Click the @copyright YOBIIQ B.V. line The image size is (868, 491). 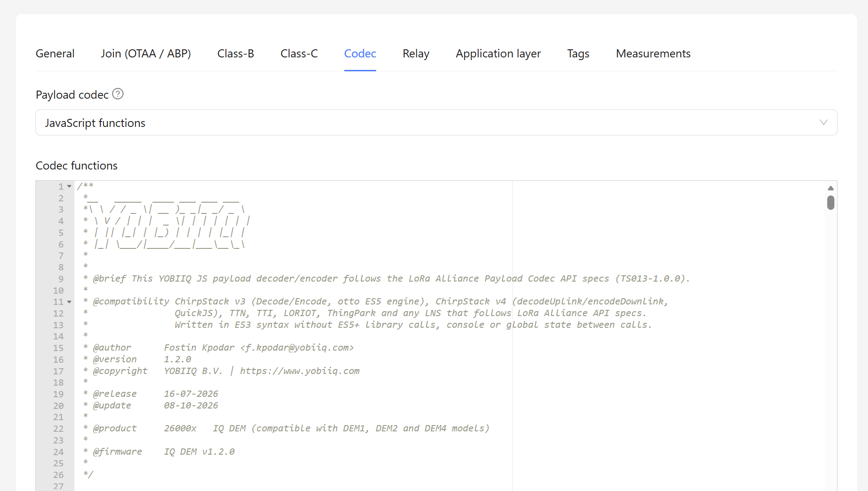click(x=221, y=371)
